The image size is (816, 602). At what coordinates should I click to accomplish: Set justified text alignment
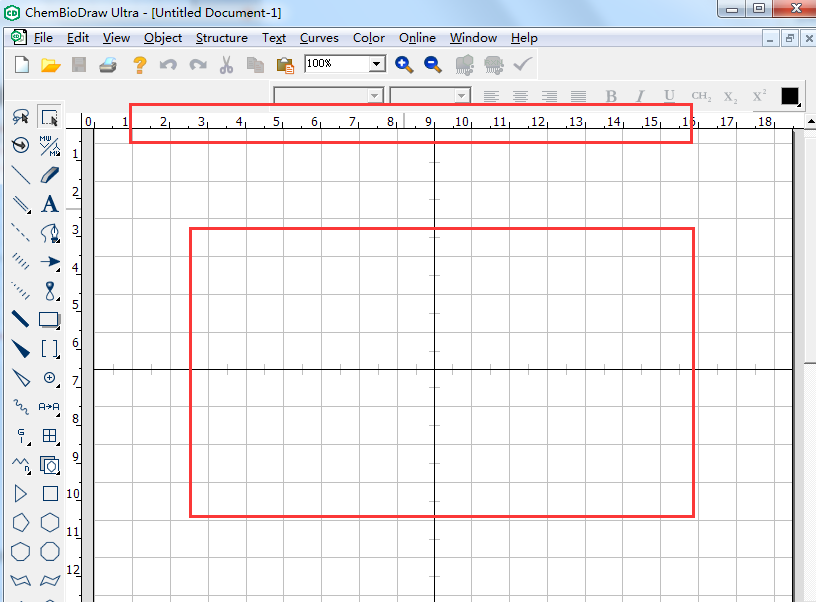coord(578,96)
